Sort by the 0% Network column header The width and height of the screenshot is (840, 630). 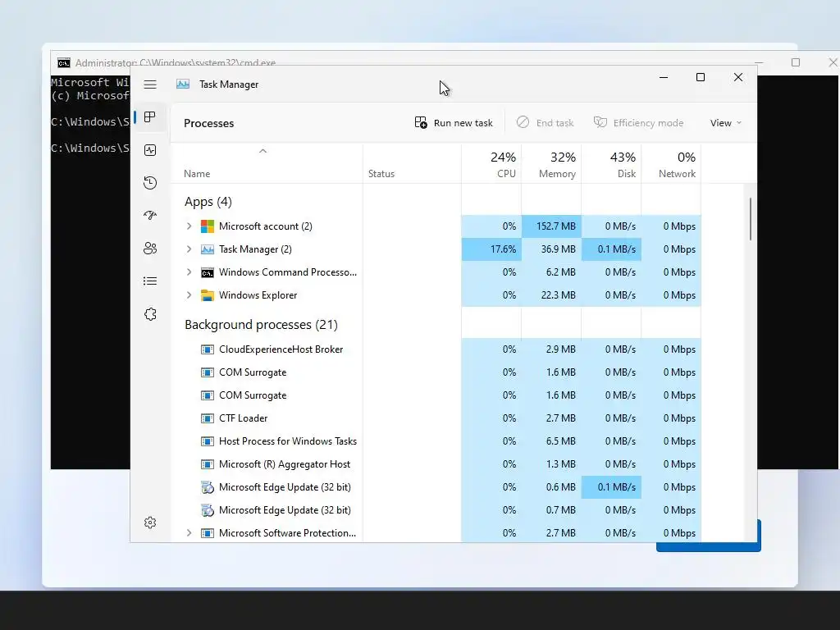tap(671, 165)
